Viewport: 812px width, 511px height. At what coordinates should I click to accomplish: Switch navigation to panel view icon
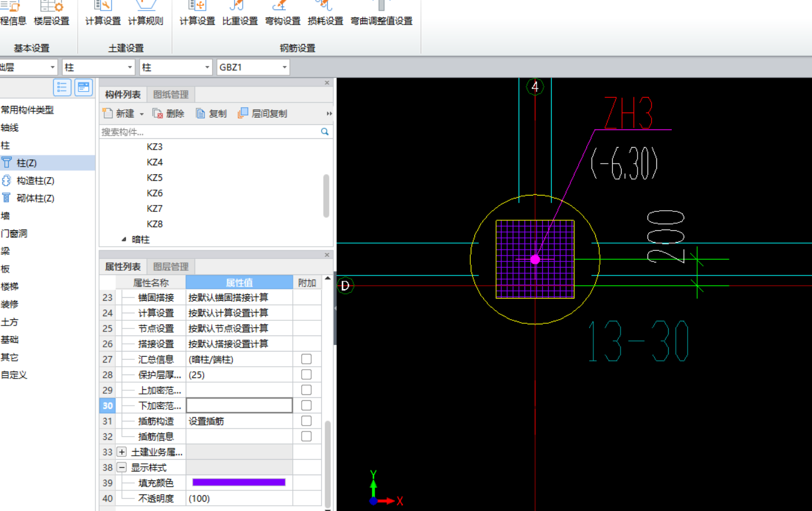click(x=84, y=87)
